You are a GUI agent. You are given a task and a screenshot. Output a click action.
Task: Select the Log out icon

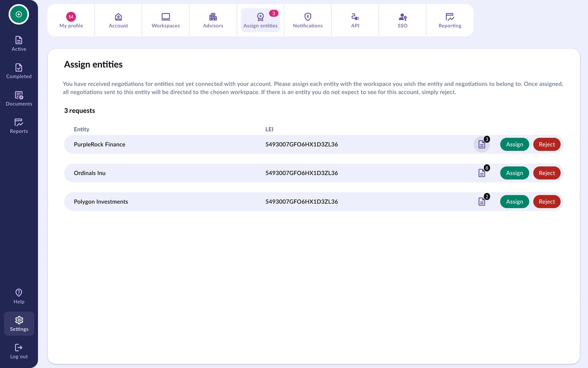19,351
